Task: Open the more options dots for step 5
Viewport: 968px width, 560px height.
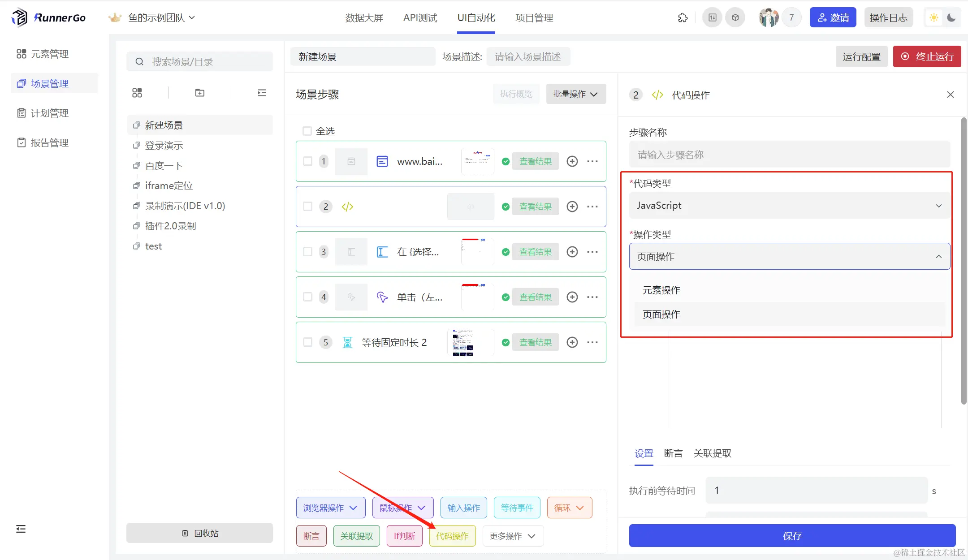Action: (592, 342)
